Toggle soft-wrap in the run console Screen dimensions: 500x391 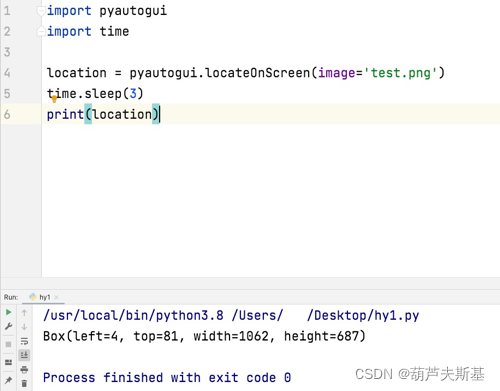click(24, 341)
